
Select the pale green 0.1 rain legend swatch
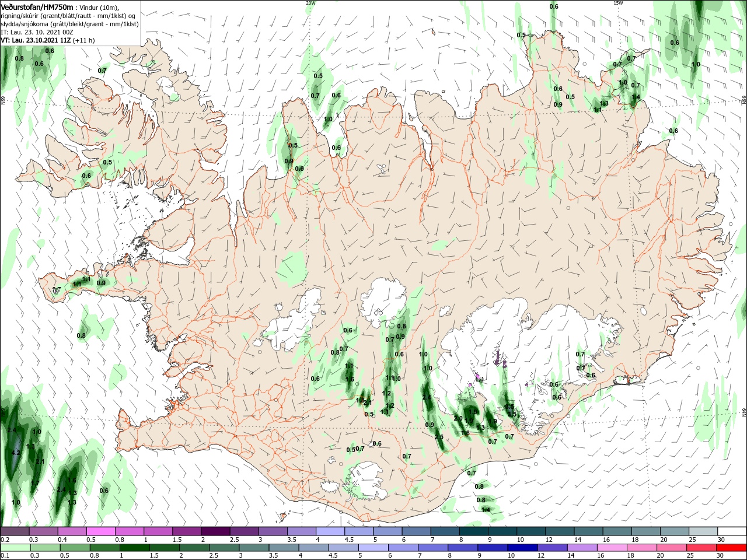[x=15, y=548]
